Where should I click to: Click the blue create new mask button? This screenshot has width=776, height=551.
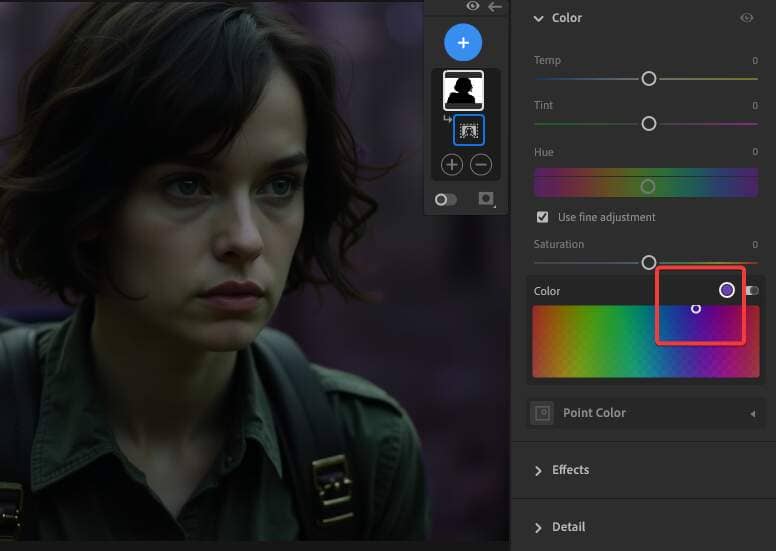[463, 43]
